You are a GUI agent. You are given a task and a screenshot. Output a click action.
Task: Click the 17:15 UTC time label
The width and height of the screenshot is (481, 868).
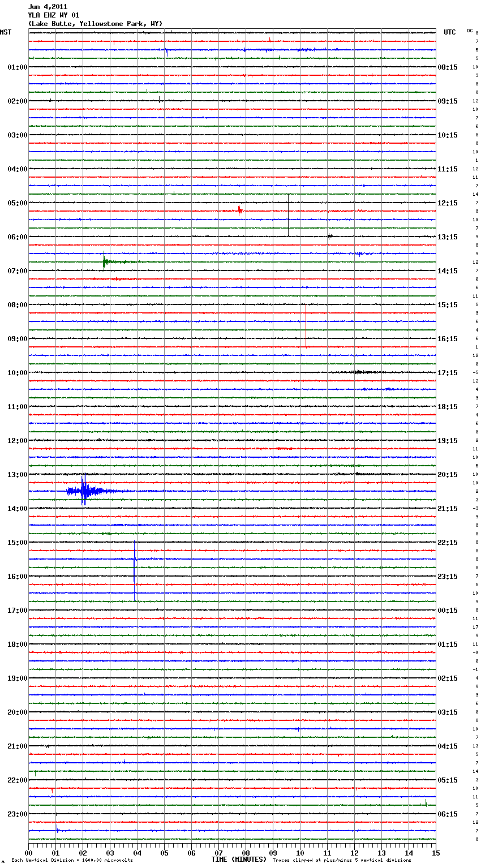(x=448, y=373)
